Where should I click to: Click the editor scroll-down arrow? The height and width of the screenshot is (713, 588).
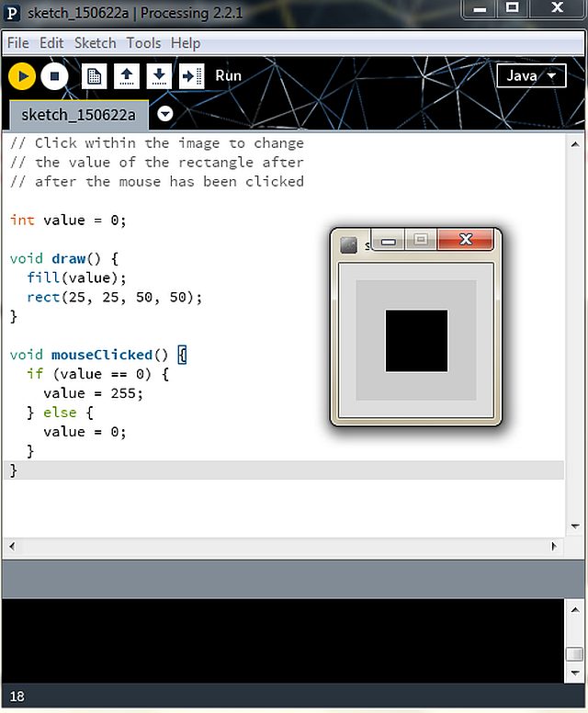click(575, 526)
